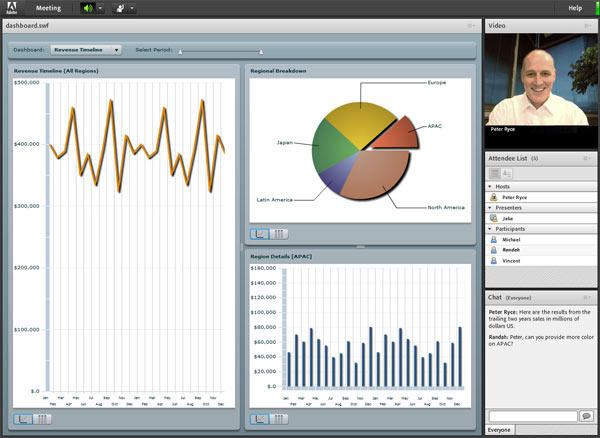
Task: Click the green speaker audio icon
Action: (x=86, y=8)
